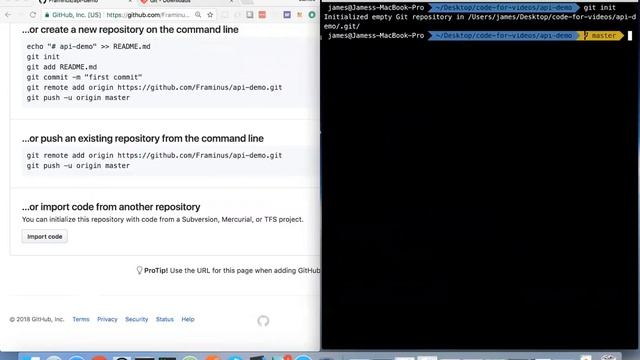The width and height of the screenshot is (640, 360).
Task: Click the 'git init' line in GitHub instructions
Action: (43, 57)
